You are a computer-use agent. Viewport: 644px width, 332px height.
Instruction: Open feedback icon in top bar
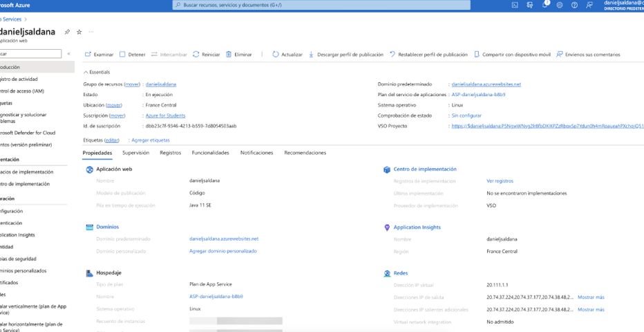589,5
